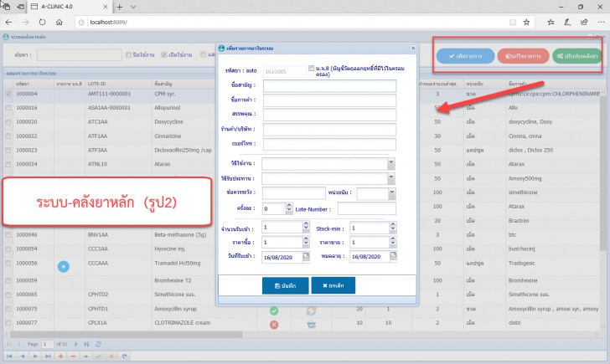Toggle the ปิดใช้งาน filter checkbox
610x364 pixels.
coord(128,54)
